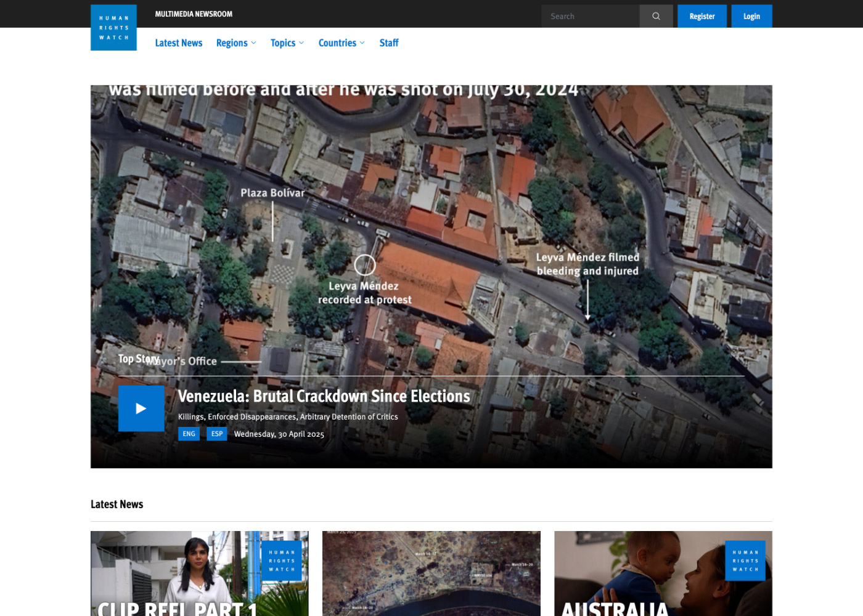The height and width of the screenshot is (616, 863).
Task: Select the ESP language tag
Action: point(217,434)
